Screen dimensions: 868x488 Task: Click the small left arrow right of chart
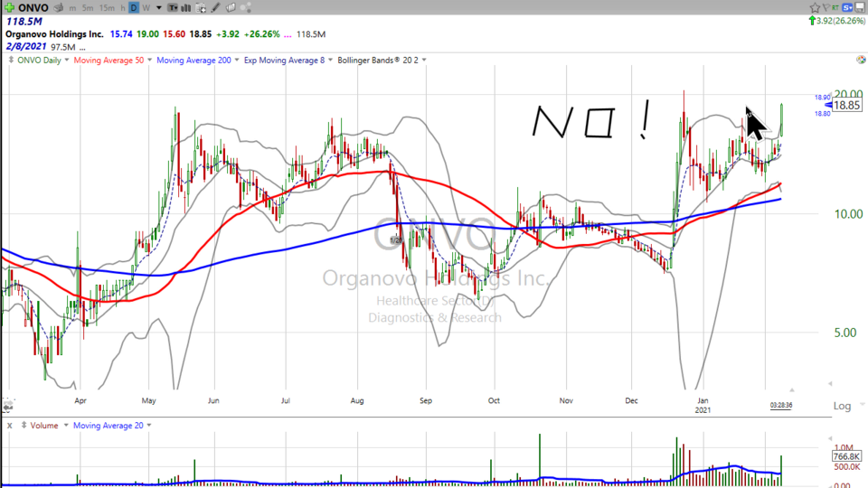point(830,383)
